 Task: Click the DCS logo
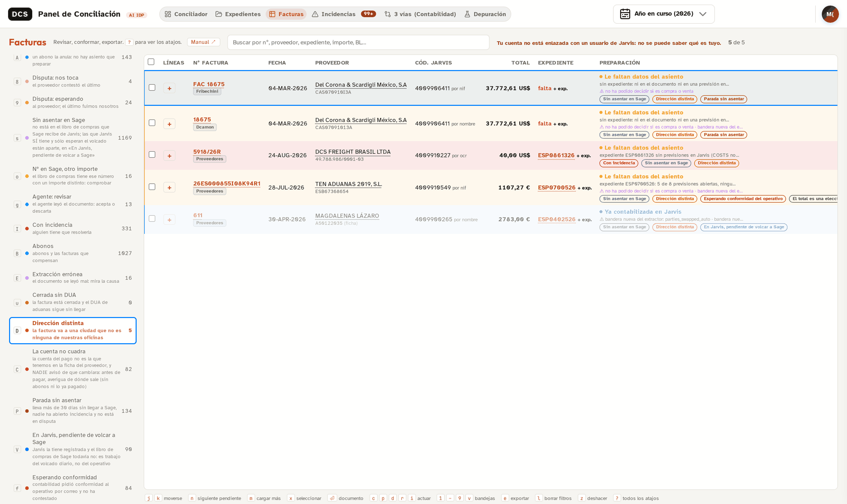coord(20,14)
